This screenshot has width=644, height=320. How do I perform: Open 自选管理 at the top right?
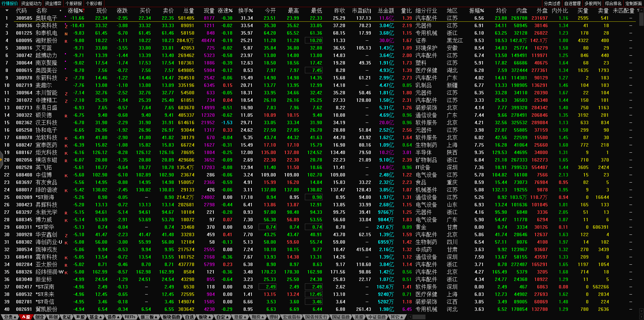pos(572,3)
